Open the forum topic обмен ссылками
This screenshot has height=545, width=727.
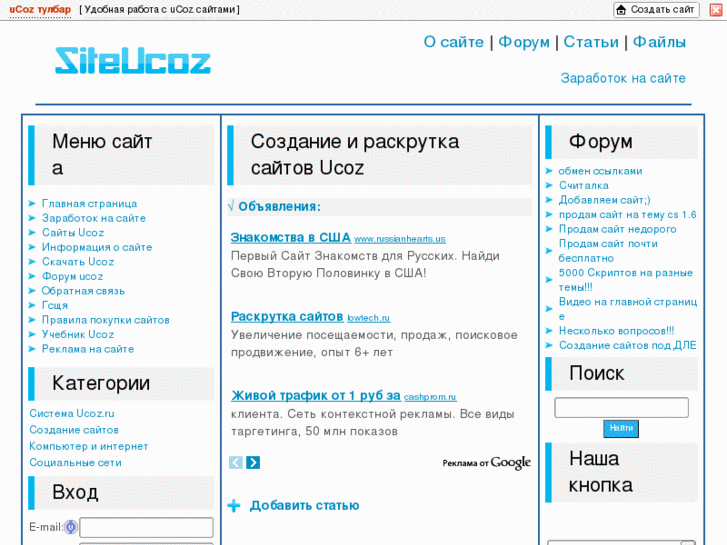[x=600, y=171]
